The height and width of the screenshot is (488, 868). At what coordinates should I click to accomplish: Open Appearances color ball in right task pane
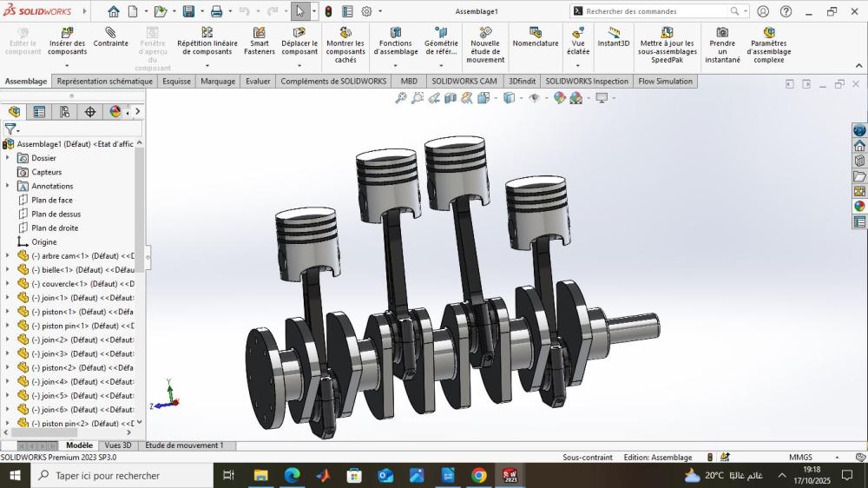coord(859,206)
